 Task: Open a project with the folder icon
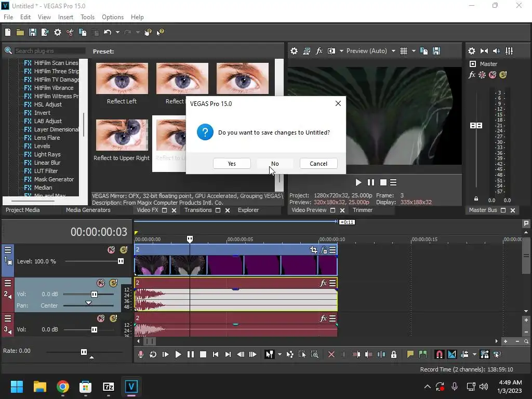point(20,32)
